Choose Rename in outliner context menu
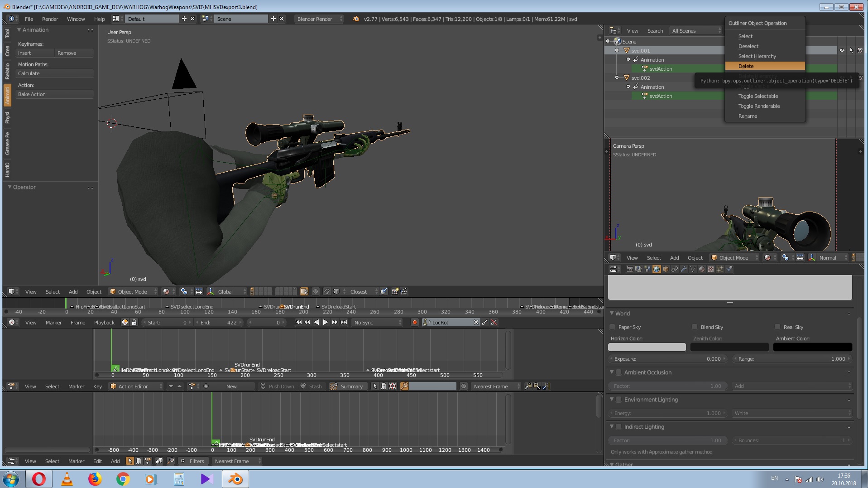The width and height of the screenshot is (868, 488). pos(765,116)
